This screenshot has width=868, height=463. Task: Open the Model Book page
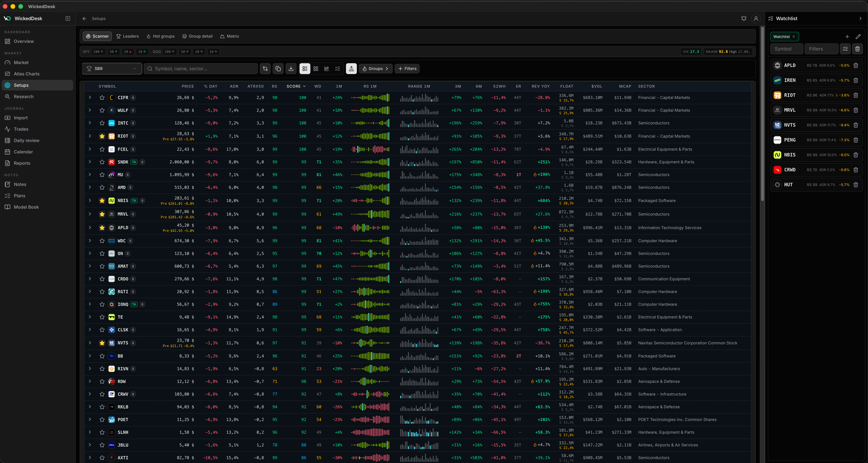[x=37, y=207]
